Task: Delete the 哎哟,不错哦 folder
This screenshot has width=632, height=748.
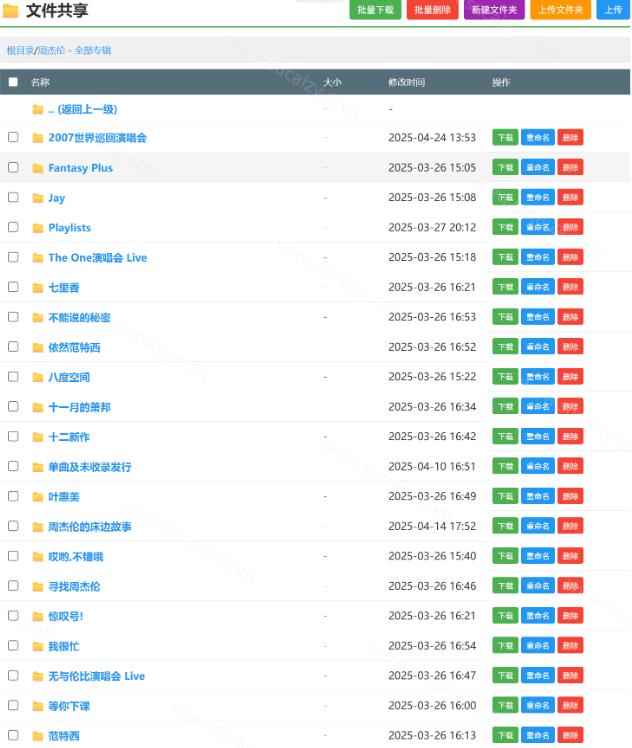Action: [570, 556]
